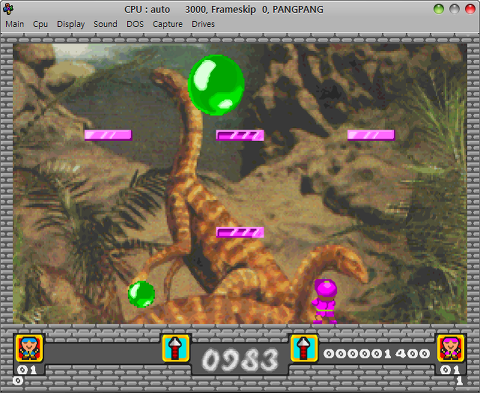
Task: Click player two's harpoon weapon icon
Action: point(304,349)
